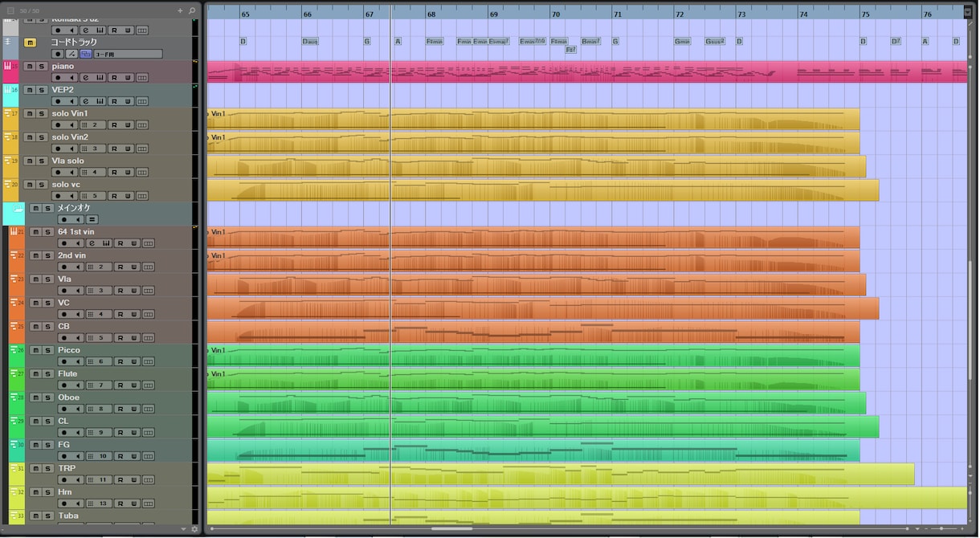Image resolution: width=980 pixels, height=538 pixels.
Task: Select the 2nd vln track name
Action: tap(71, 255)
